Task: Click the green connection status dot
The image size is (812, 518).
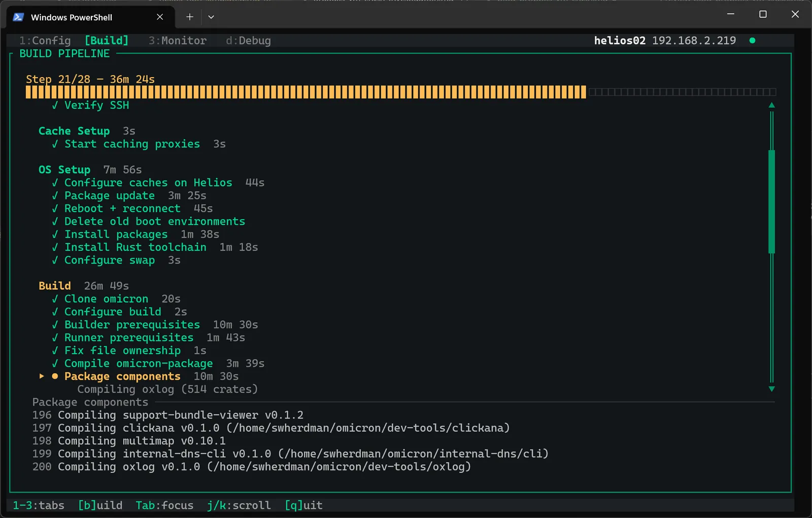Action: (752, 41)
